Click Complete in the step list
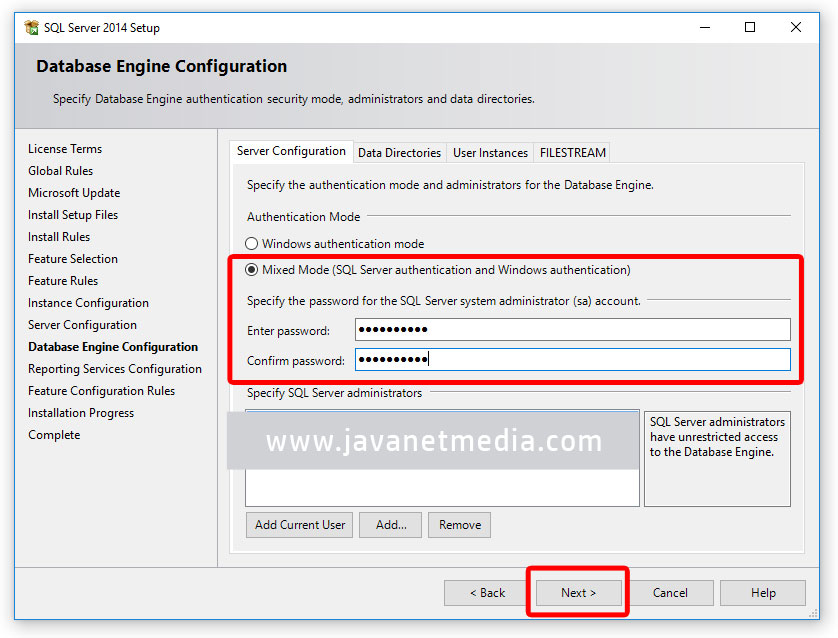This screenshot has width=838, height=638. click(x=54, y=435)
